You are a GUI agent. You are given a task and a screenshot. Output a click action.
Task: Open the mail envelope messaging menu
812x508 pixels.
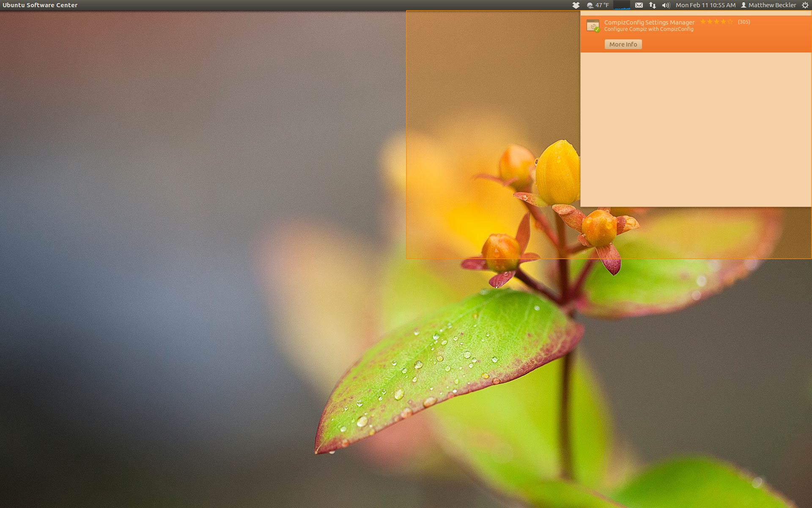pos(639,5)
